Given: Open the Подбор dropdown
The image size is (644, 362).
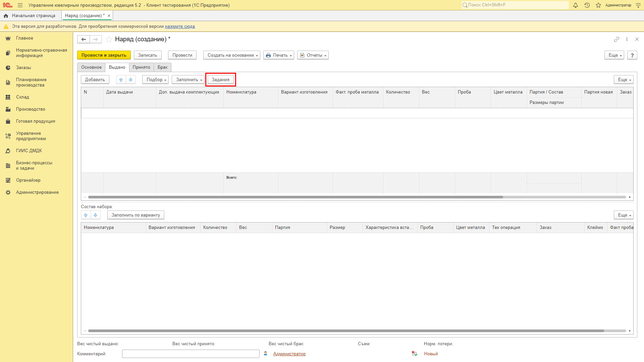Looking at the screenshot, I should pos(155,79).
